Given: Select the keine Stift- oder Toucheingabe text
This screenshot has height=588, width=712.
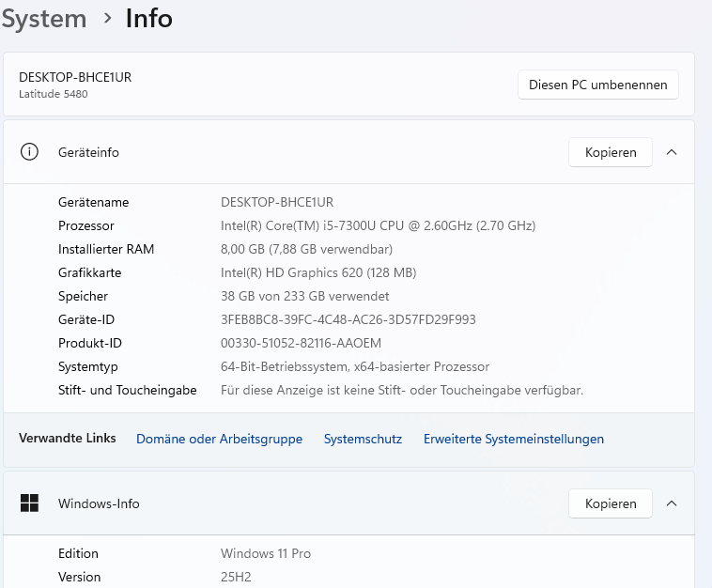Looking at the screenshot, I should [402, 390].
